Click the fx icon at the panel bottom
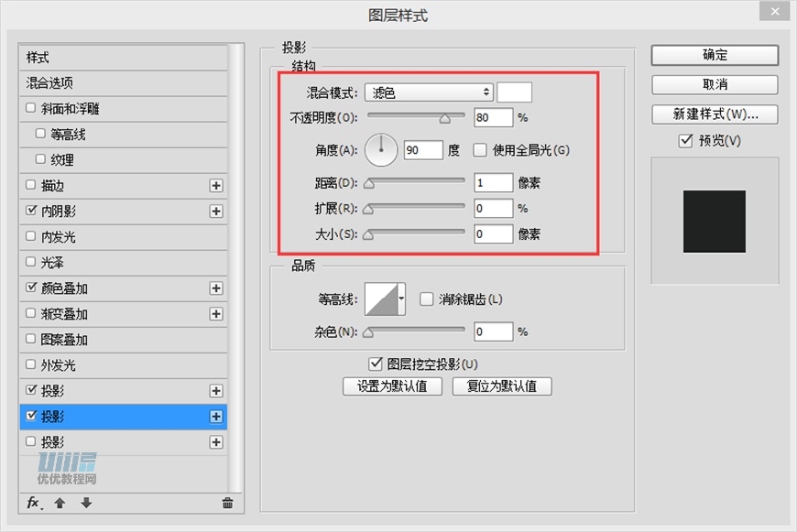The height and width of the screenshot is (532, 797). pyautogui.click(x=33, y=503)
